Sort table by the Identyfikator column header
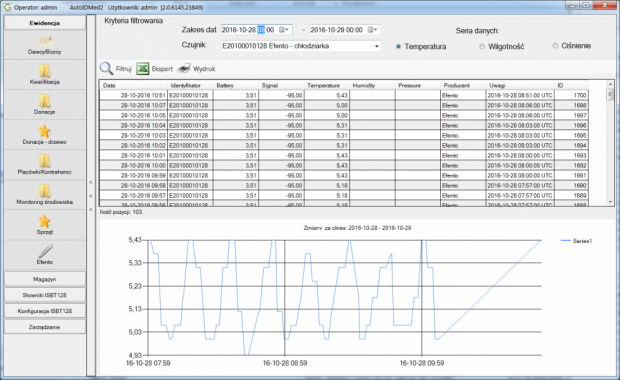Screen dimensions: 620x380 (191, 85)
